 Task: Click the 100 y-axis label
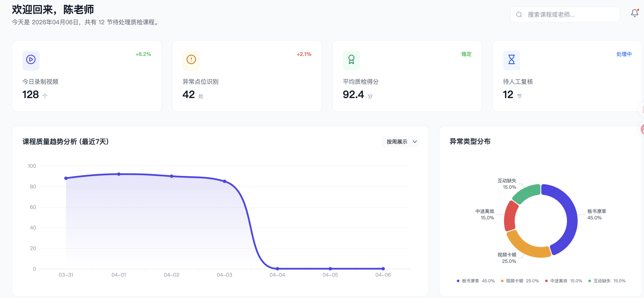(32, 166)
